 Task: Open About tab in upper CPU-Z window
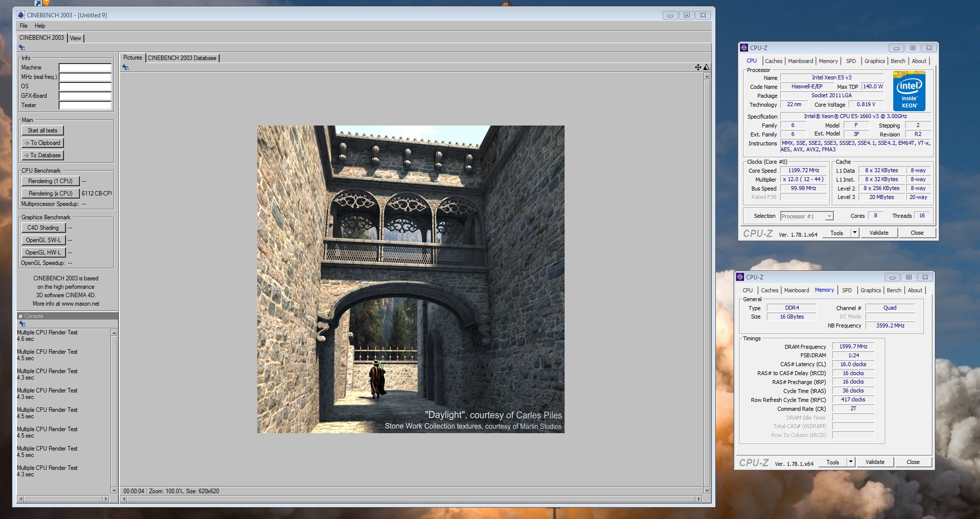(919, 61)
